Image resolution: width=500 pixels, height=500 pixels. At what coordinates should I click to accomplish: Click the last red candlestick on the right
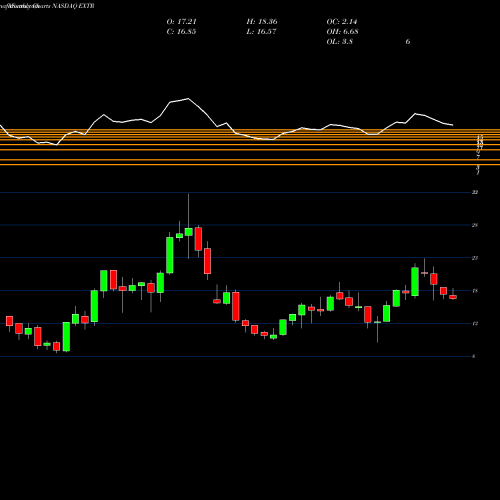(453, 297)
